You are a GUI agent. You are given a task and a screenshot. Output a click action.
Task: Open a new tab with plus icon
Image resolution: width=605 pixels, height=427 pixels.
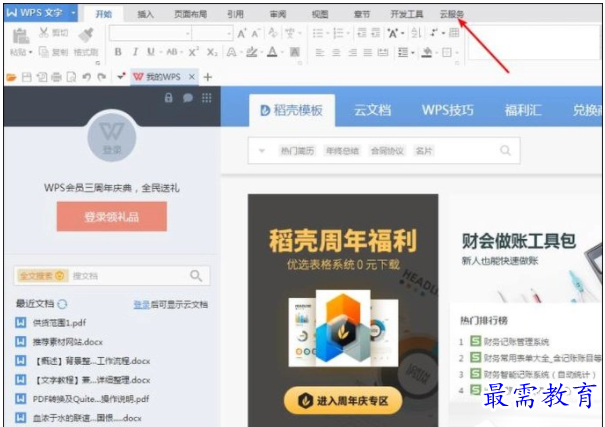[x=208, y=77]
